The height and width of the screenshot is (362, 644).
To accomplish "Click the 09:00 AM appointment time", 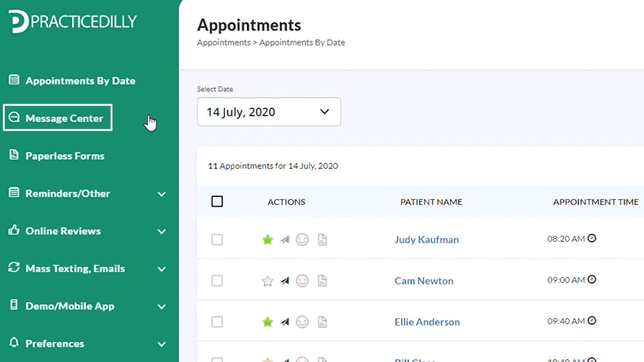I will coord(566,280).
